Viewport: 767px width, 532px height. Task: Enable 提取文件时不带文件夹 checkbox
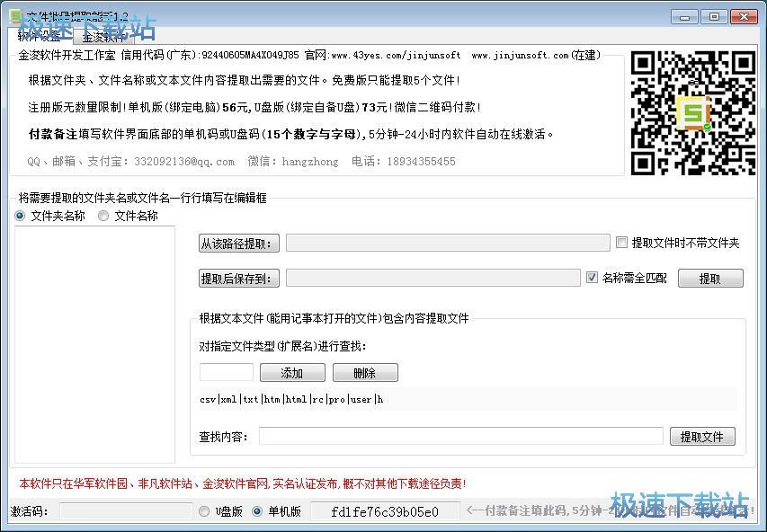pyautogui.click(x=677, y=243)
